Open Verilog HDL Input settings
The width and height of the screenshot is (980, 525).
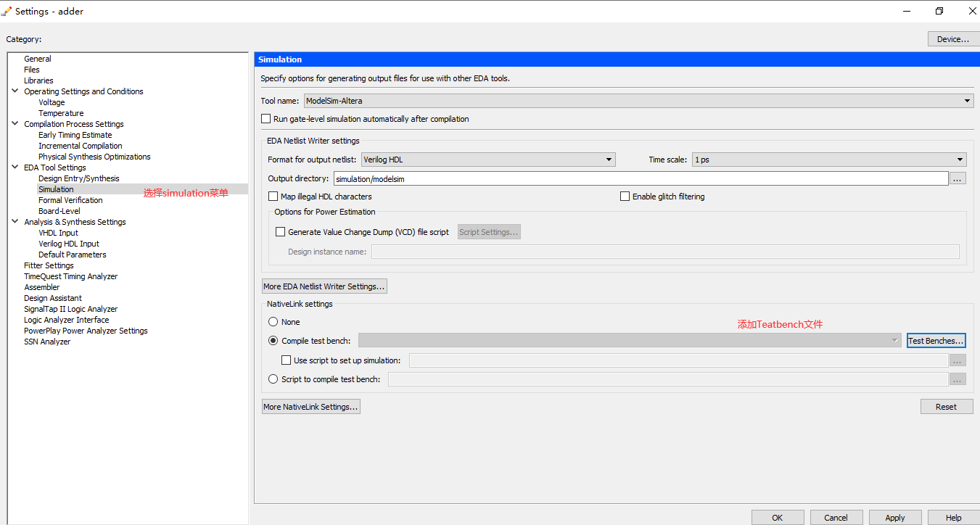click(x=69, y=244)
